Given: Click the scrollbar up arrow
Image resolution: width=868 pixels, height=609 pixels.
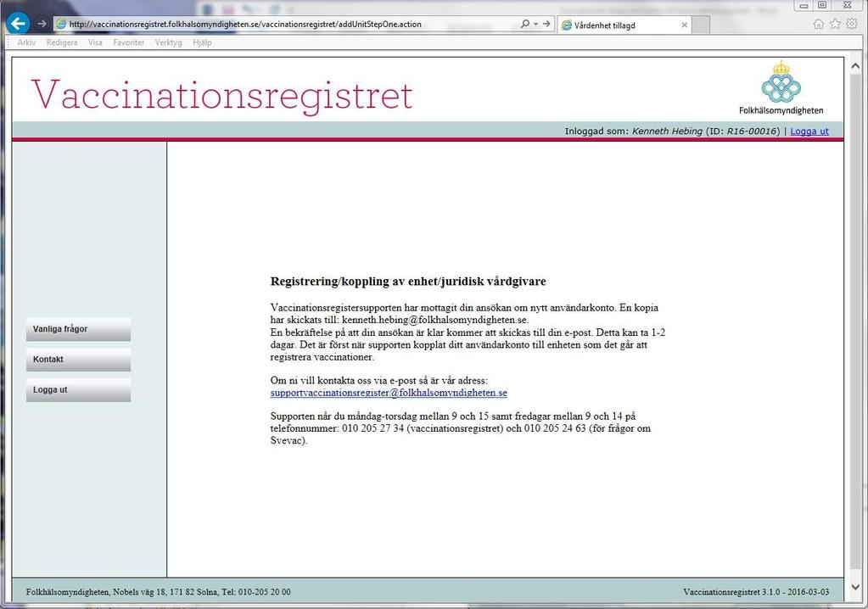Looking at the screenshot, I should [x=855, y=64].
